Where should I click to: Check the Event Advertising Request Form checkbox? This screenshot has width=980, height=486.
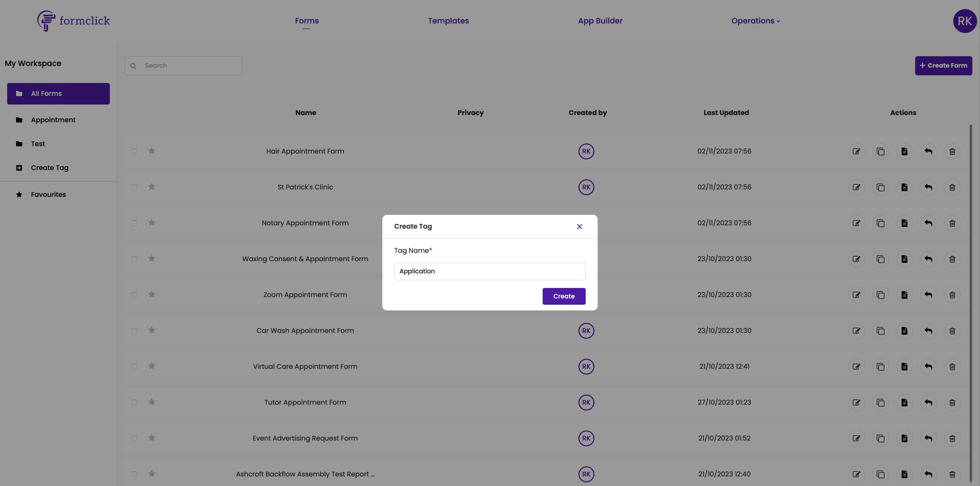click(134, 438)
